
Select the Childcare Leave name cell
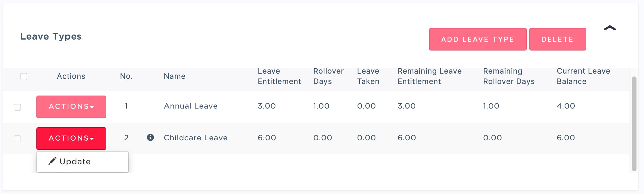(196, 138)
